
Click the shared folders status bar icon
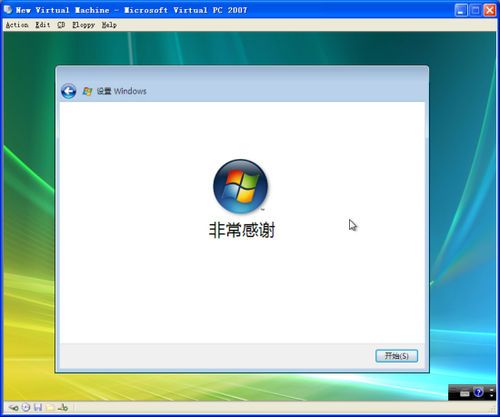click(x=50, y=407)
